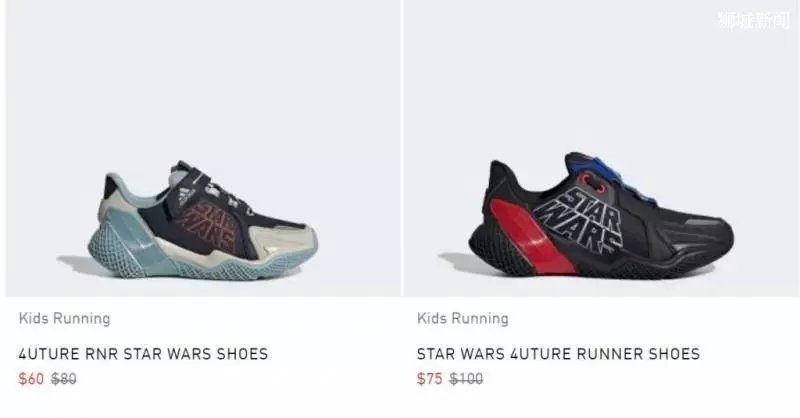The width and height of the screenshot is (800, 418).
Task: Open 4UTURE RNR STAR WARS SHOES product title
Action: [143, 354]
